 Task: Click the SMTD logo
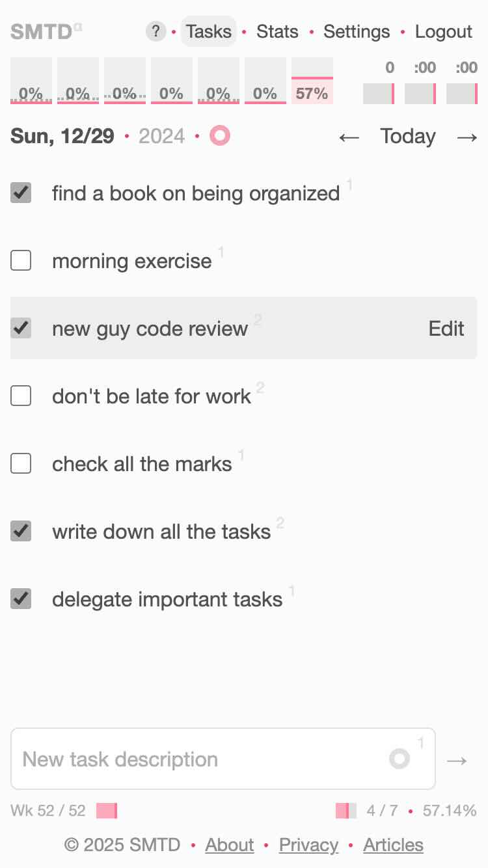tap(43, 31)
